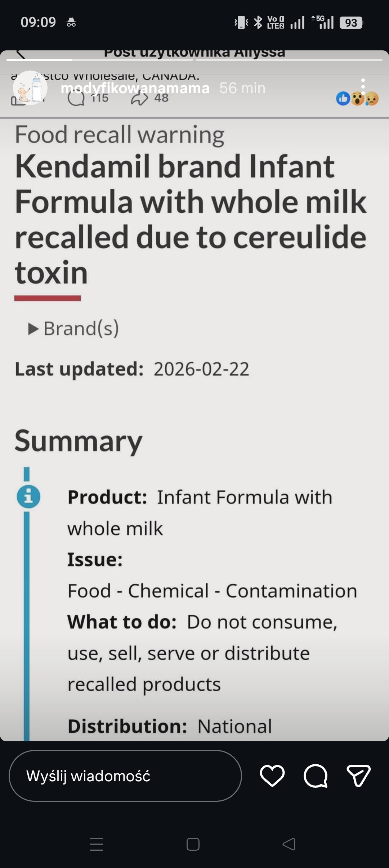Open Android recent apps menu button
The image size is (389, 868).
click(97, 844)
